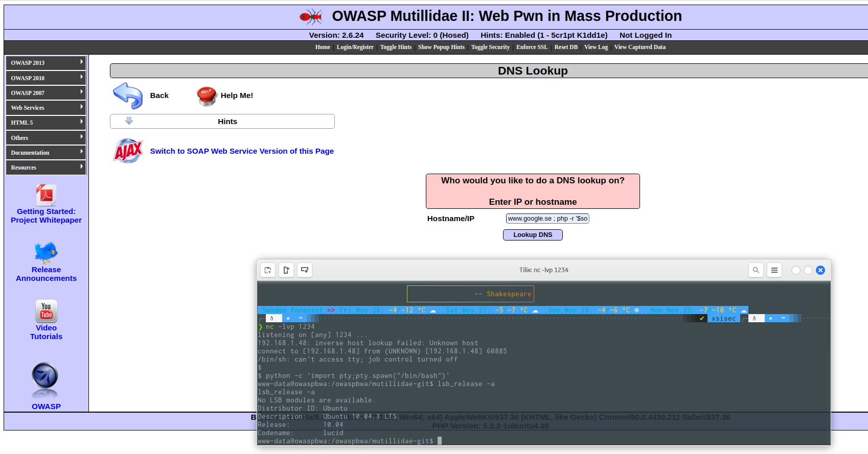Click the Tilix: nc -lvp 1234 title
Screen dimensions: 868x454
pyautogui.click(x=544, y=270)
